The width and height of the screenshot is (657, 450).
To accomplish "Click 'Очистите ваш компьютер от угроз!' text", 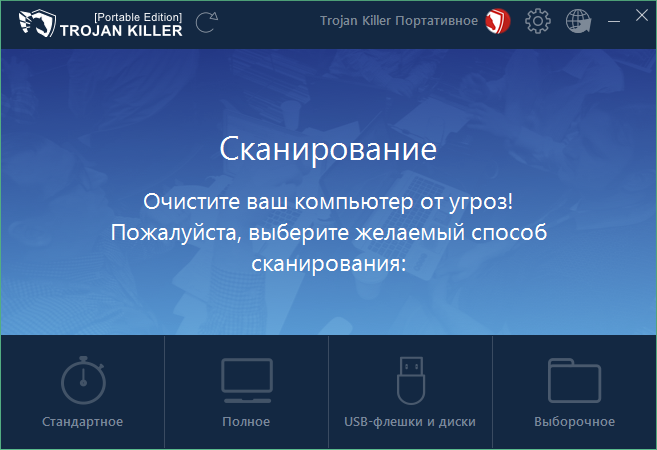I will 328,202.
